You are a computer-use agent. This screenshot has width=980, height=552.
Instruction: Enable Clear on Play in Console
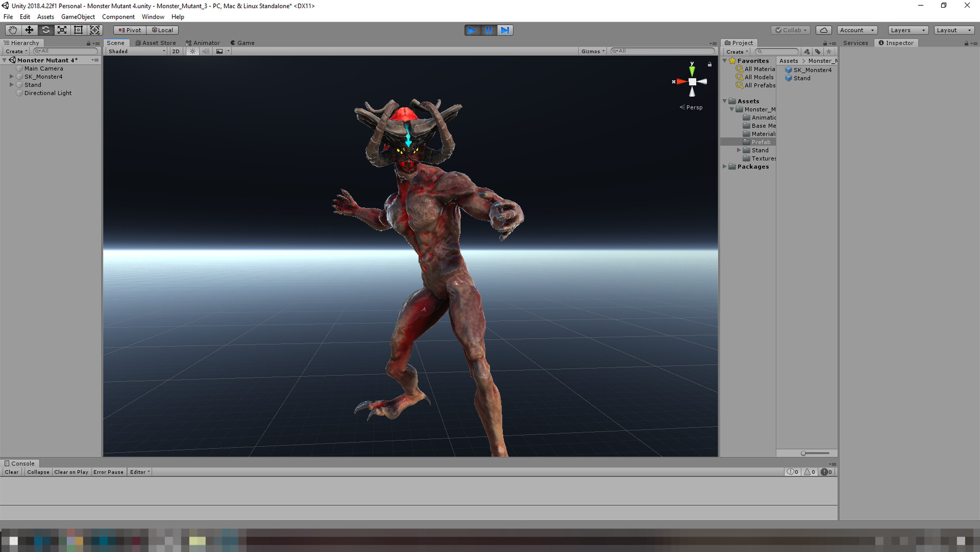(x=71, y=472)
